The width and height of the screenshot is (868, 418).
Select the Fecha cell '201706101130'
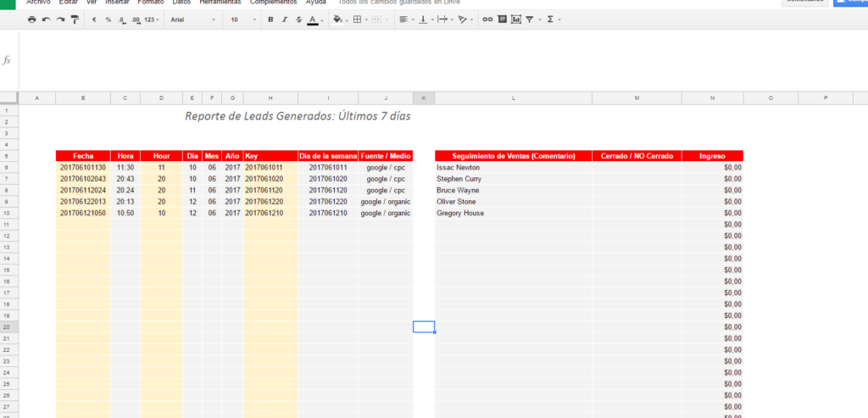pos(83,167)
